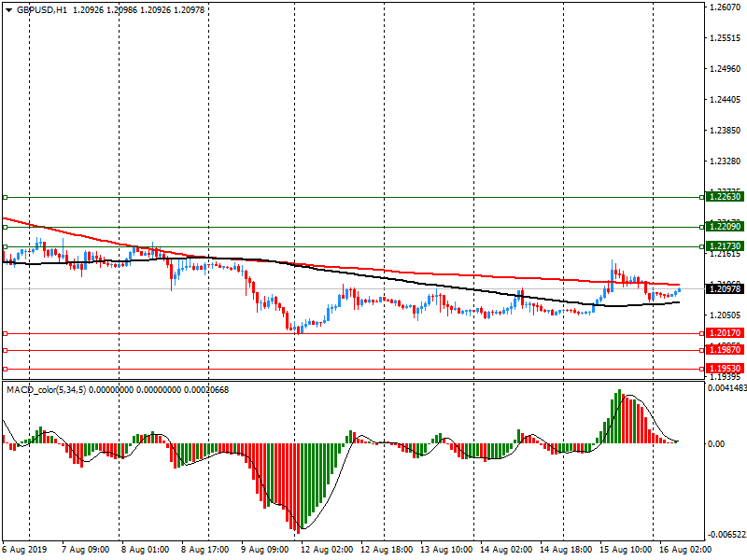Click the MACD_color(5,34,5) indicator label
The width and height of the screenshot is (747, 560).
click(46, 390)
